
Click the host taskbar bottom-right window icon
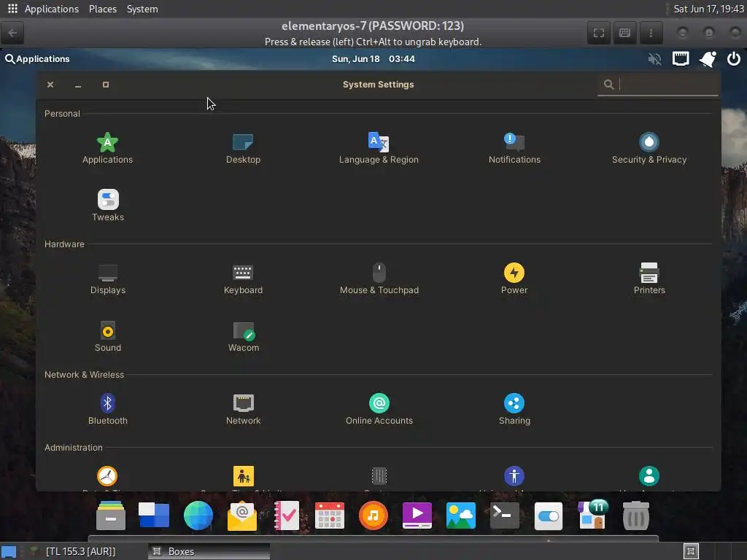coord(691,551)
